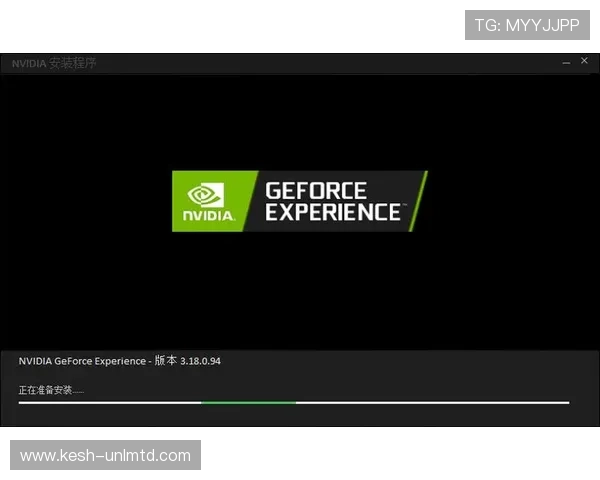The image size is (600, 480).
Task: Click the green moving segment of the progress bar
Action: click(x=248, y=402)
